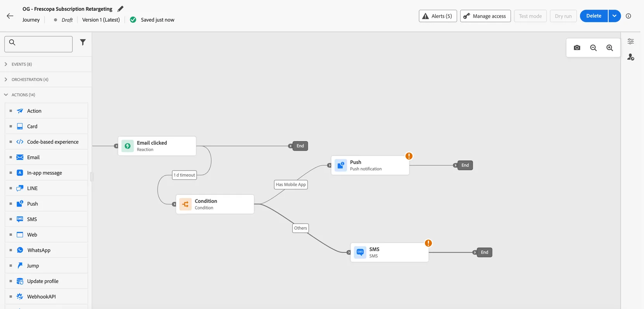This screenshot has height=309, width=644.
Task: Click the Manage access button
Action: point(485,16)
